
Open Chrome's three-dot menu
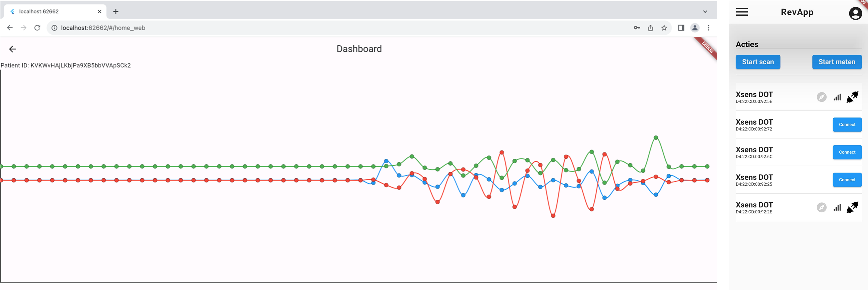click(709, 28)
